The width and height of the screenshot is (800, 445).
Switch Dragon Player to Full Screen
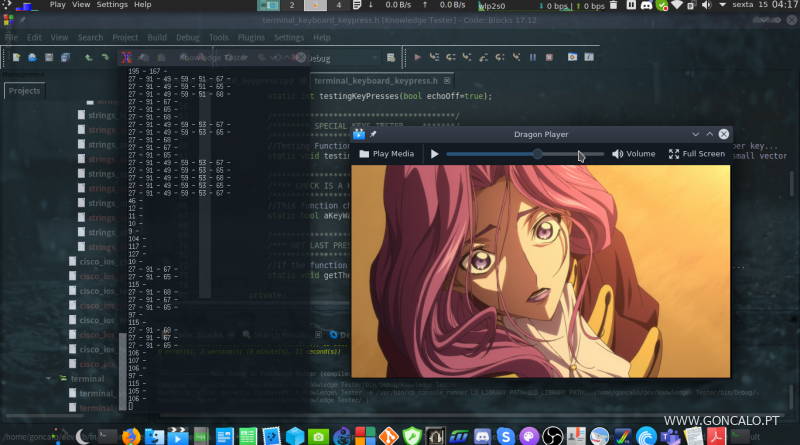tap(697, 154)
